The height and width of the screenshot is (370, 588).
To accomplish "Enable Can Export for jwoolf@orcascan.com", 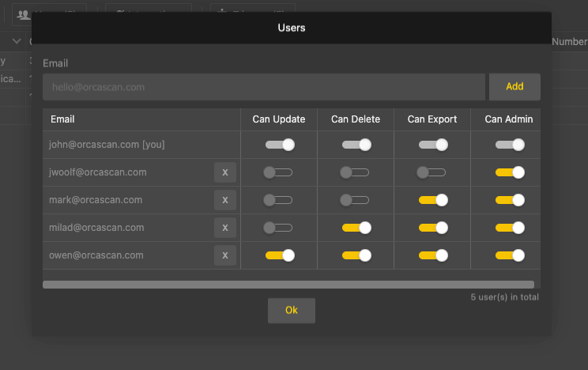I will [x=432, y=172].
